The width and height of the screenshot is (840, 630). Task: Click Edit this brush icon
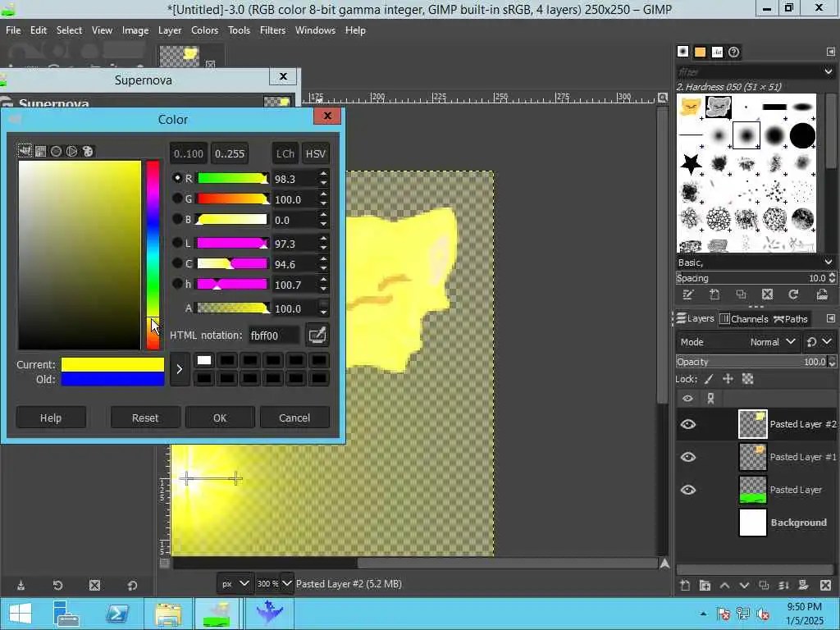[688, 294]
